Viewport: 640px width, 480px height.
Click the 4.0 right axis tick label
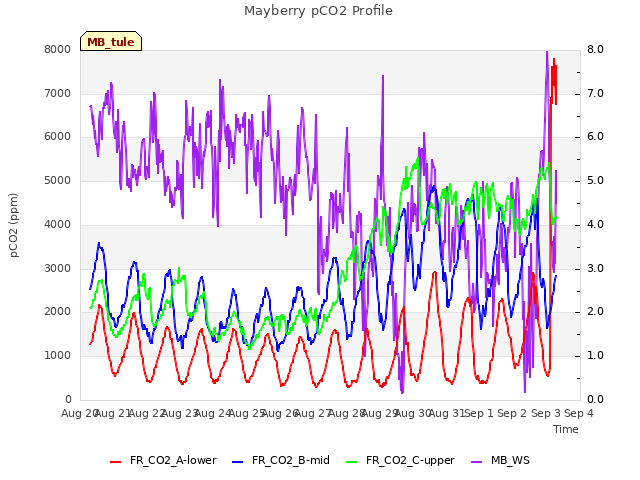coord(595,224)
